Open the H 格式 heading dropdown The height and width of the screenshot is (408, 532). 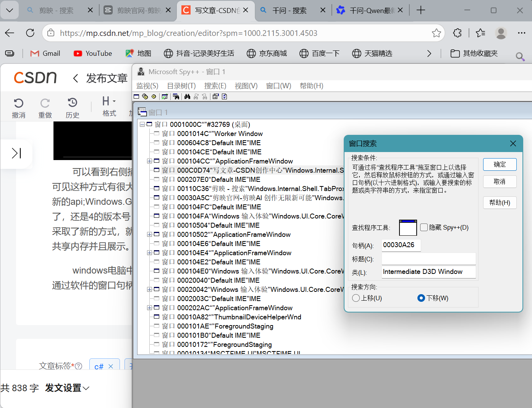coord(109,107)
